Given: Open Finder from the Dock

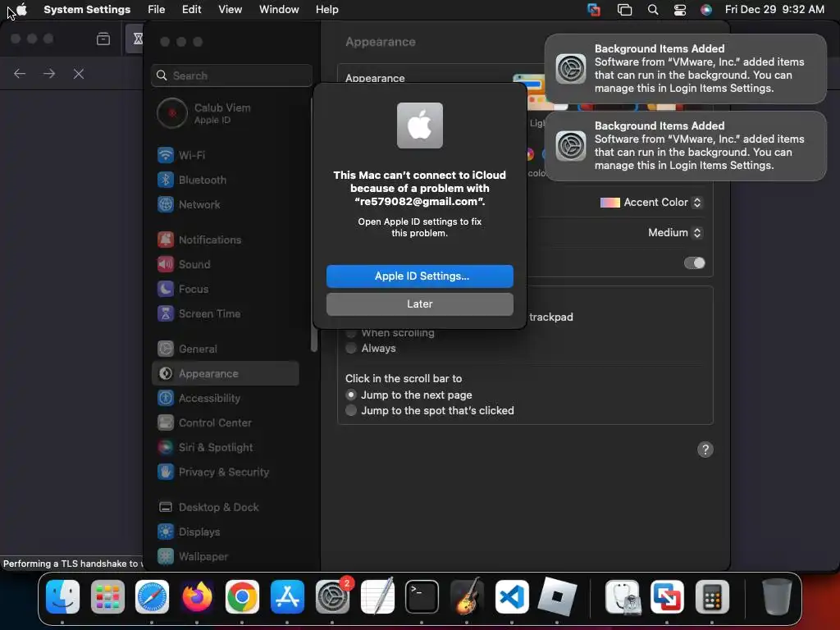Looking at the screenshot, I should coord(62,597).
